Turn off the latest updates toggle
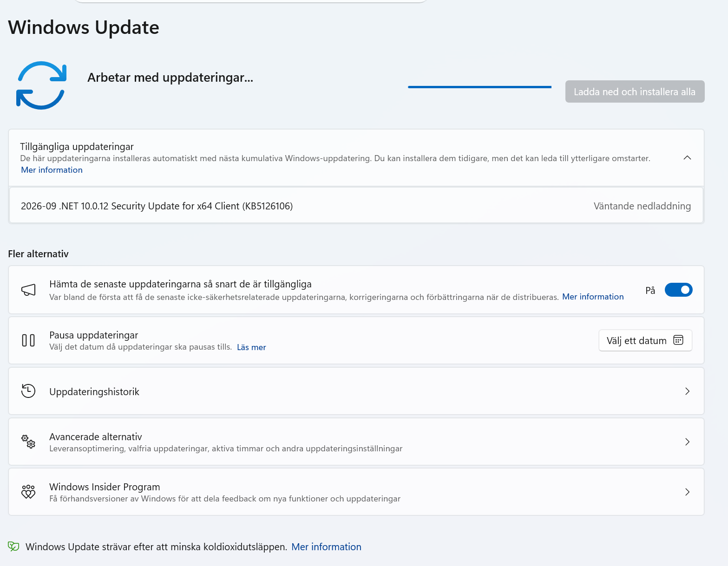Viewport: 728px width, 566px height. click(x=678, y=290)
